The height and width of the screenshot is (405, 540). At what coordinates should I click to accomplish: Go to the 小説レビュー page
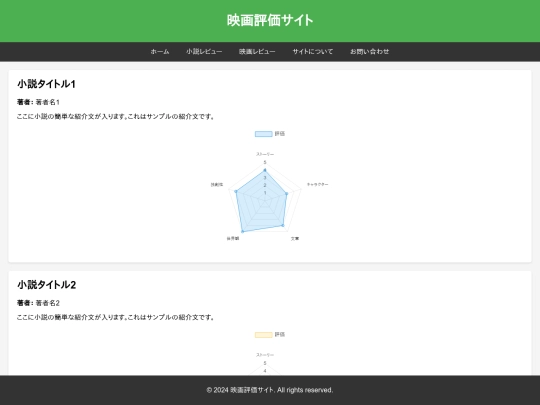[204, 52]
